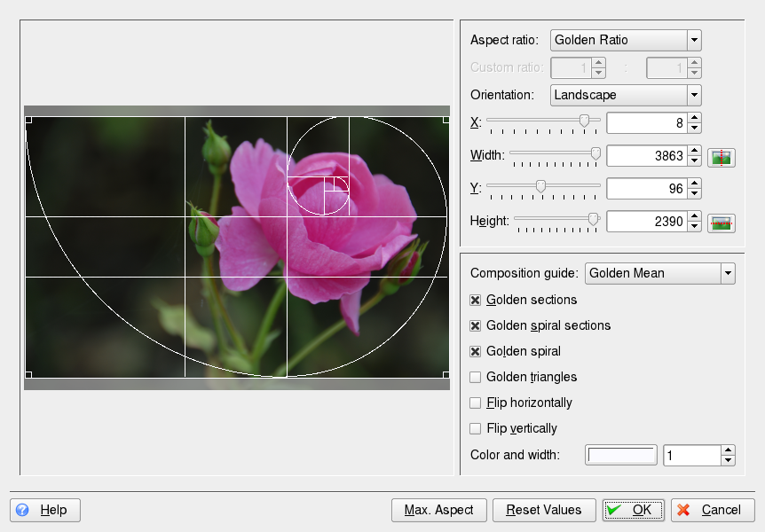Open the guide color swatch picker
This screenshot has width=765, height=532.
tap(621, 455)
